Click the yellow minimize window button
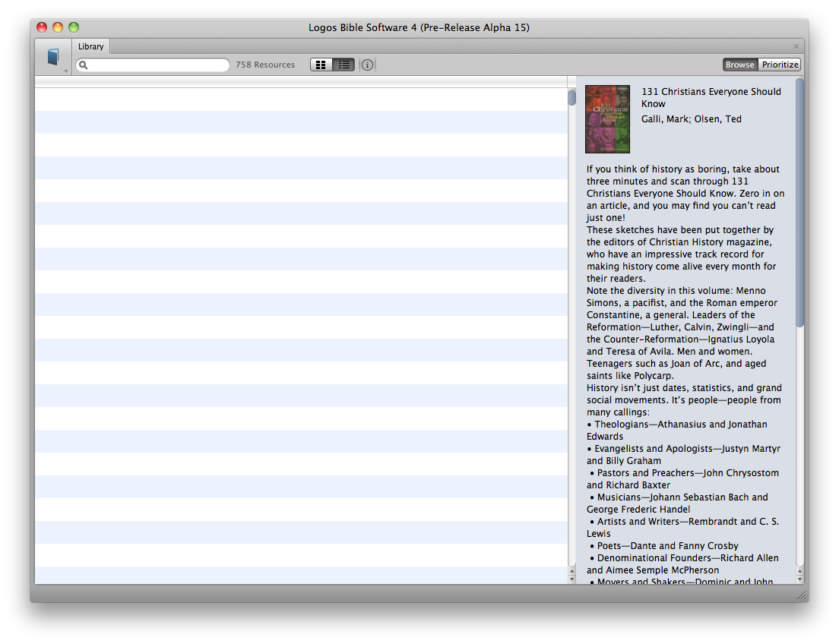The height and width of the screenshot is (644, 839). pyautogui.click(x=58, y=27)
